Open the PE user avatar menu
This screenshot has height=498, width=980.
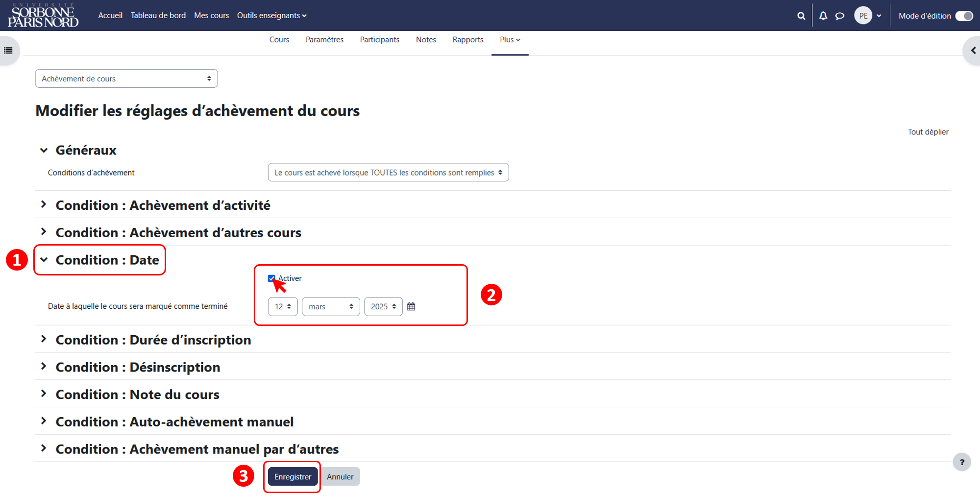click(x=868, y=16)
